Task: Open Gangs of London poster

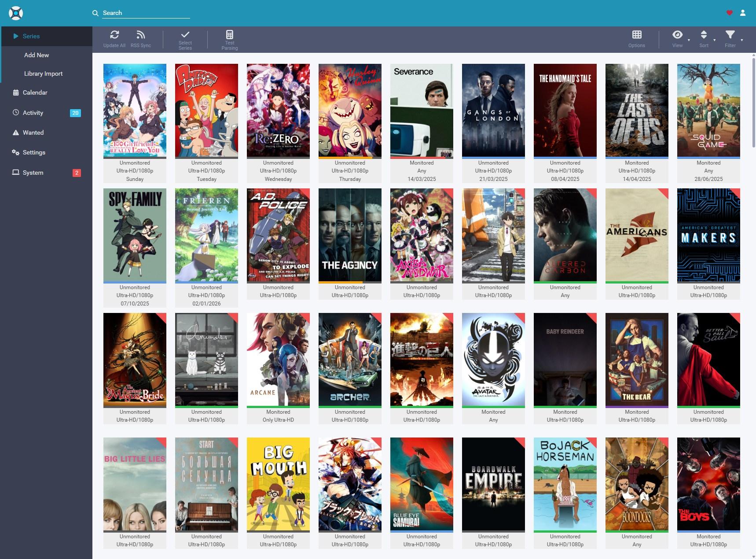Action: pyautogui.click(x=493, y=110)
